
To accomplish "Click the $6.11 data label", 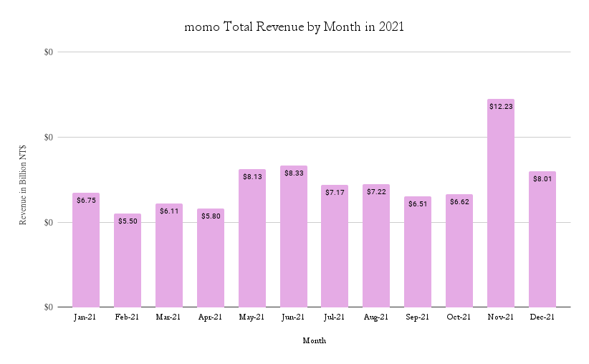I will [169, 211].
